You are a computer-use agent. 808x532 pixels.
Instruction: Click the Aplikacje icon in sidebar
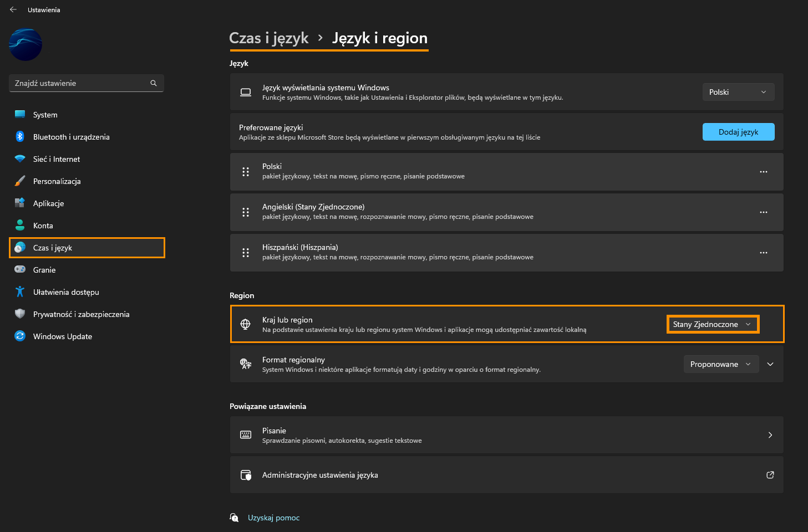[20, 203]
